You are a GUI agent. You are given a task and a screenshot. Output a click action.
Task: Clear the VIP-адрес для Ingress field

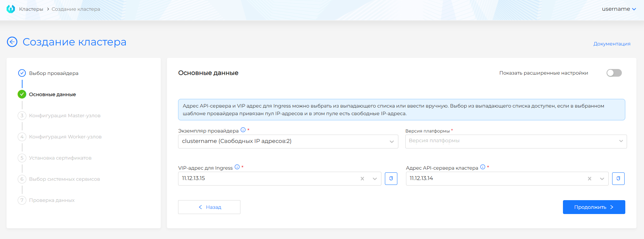tap(362, 179)
